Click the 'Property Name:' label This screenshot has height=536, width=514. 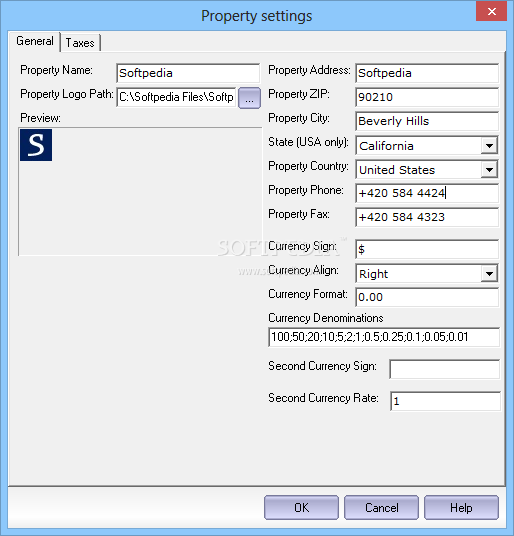[x=56, y=70]
